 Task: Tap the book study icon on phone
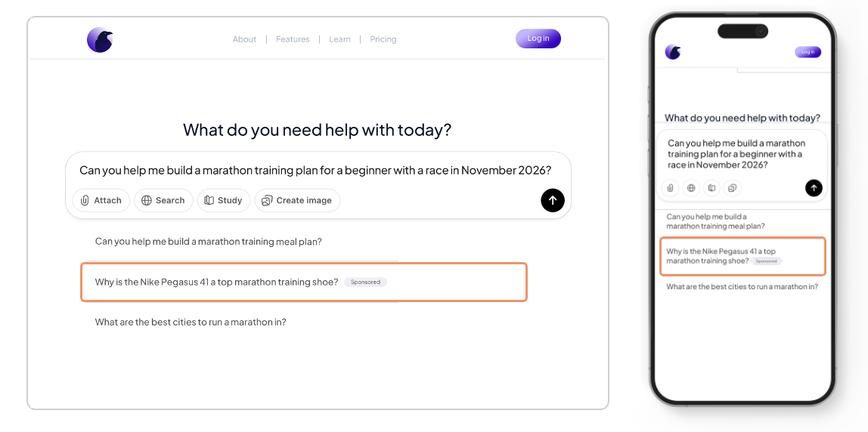711,187
